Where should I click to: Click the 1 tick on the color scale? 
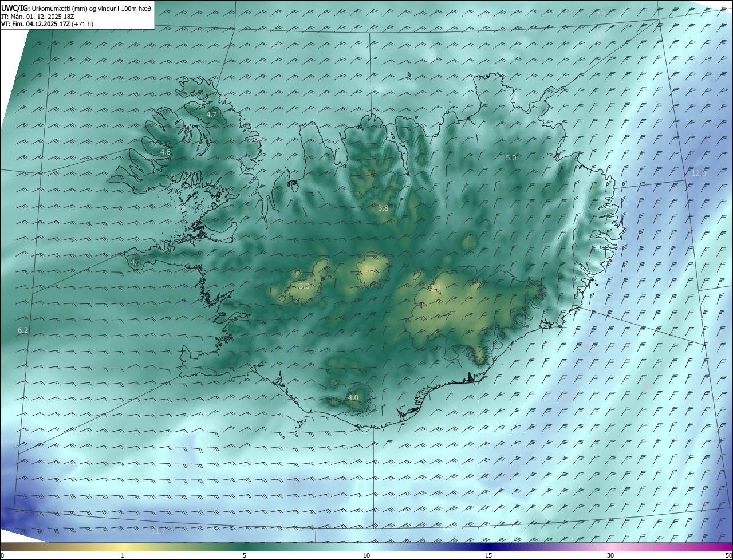coord(123,556)
